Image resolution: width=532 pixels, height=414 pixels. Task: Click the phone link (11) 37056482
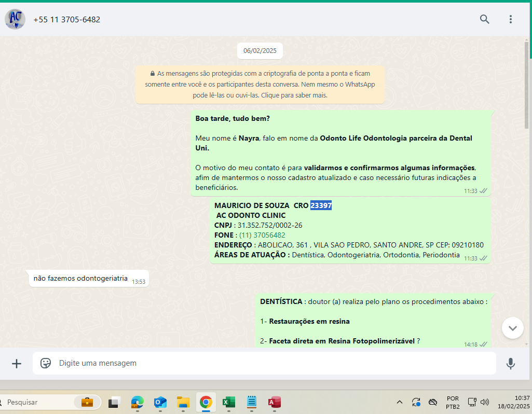pos(262,235)
